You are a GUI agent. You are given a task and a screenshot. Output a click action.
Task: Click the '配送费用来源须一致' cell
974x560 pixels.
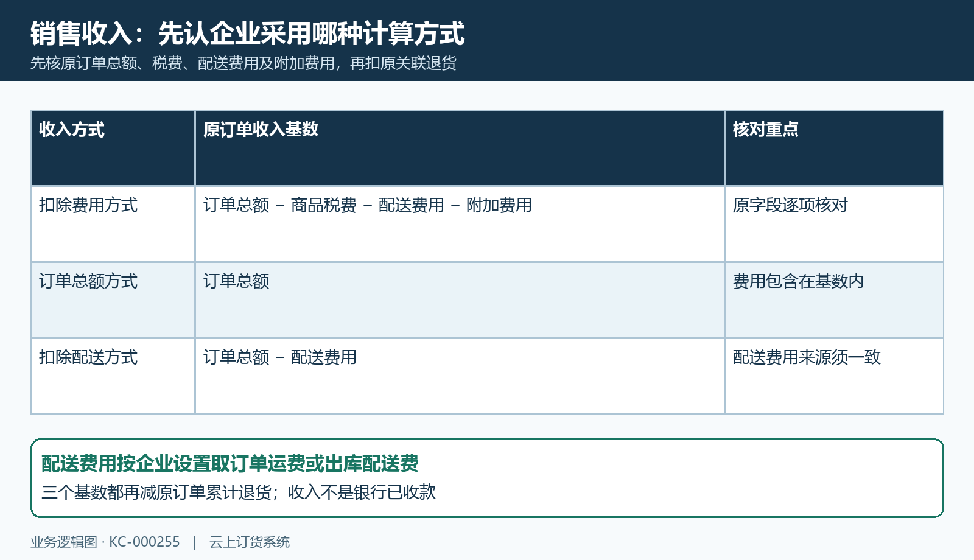(834, 376)
